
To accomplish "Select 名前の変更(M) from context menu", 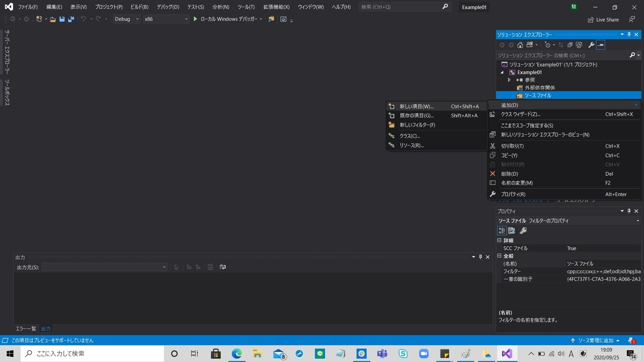I will [565, 183].
